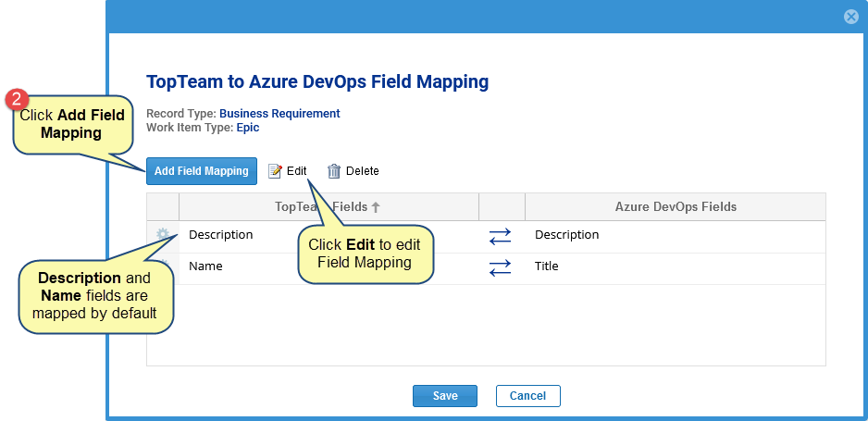
Task: Click the Delete trash can icon
Action: coord(334,171)
